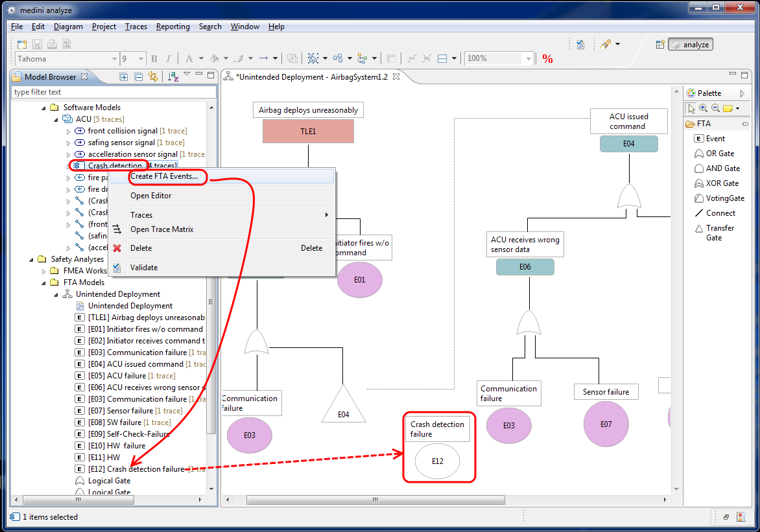Open the Reporting menu
The image size is (760, 532).
pyautogui.click(x=173, y=27)
